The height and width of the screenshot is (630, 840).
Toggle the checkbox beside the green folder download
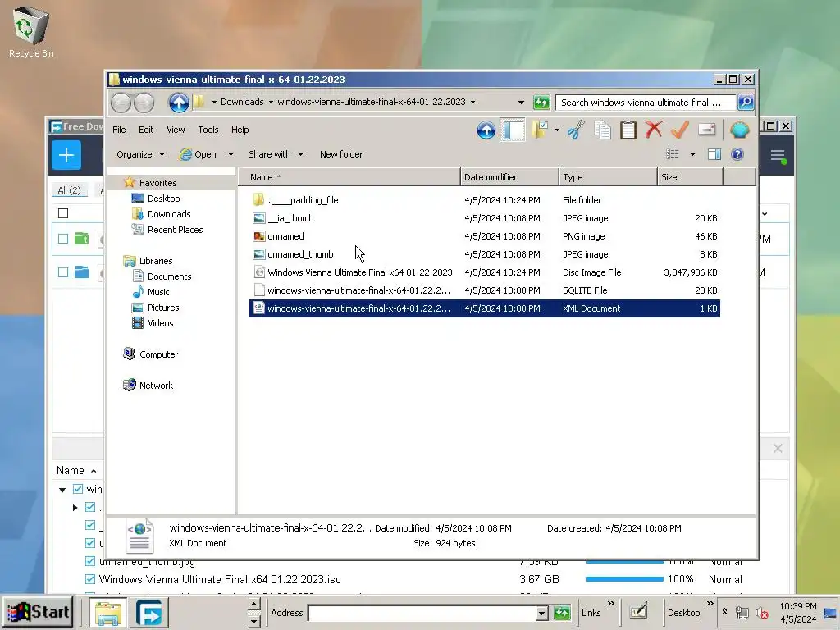(x=63, y=239)
